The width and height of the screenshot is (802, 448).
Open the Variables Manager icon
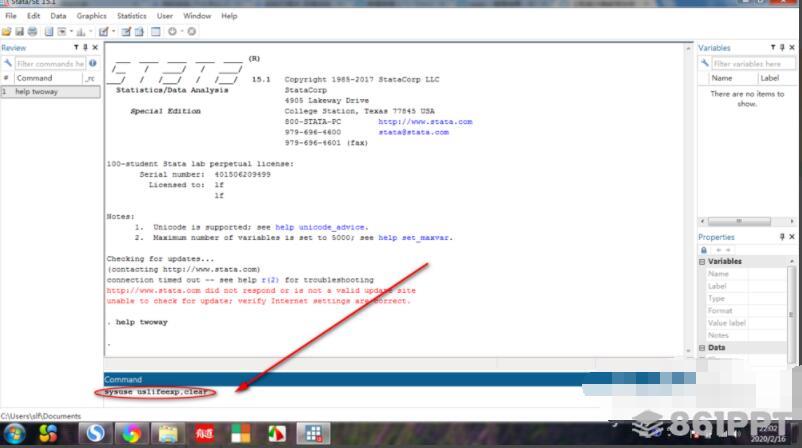[x=155, y=32]
